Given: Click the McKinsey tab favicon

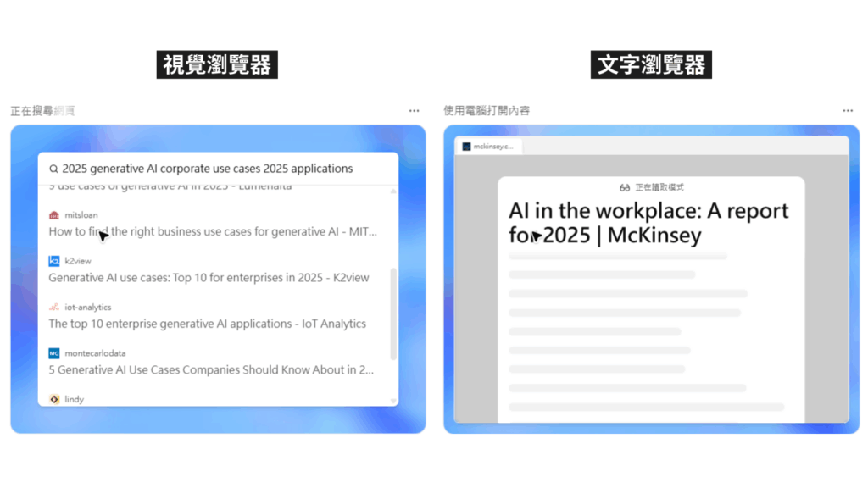Looking at the screenshot, I should point(466,147).
